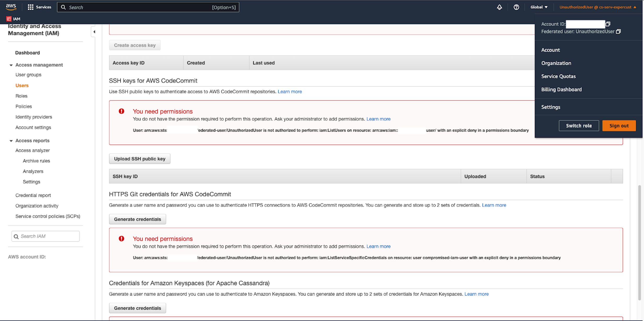Open the Services grid menu icon
Screen dimensions: 644x321
click(31, 7)
